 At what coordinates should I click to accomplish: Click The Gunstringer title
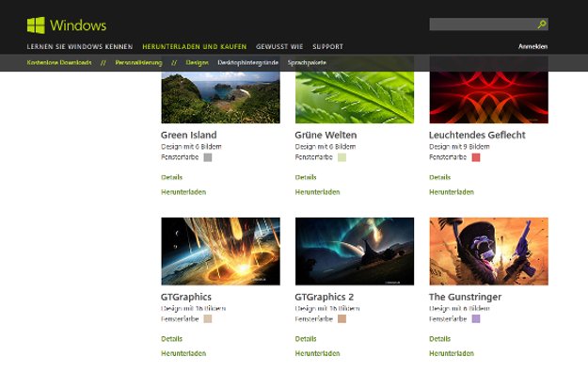click(x=465, y=297)
